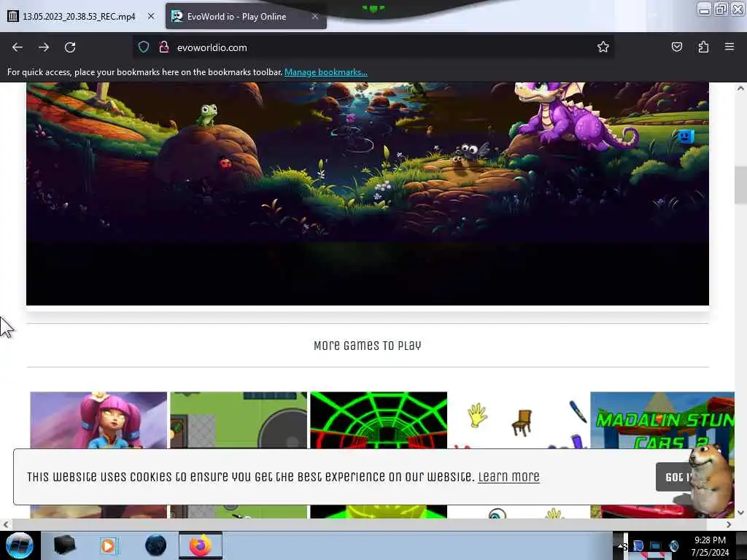747x560 pixels.
Task: Close the 13.05.2023_20.38.53_REC.mp4 tab
Action: point(151,16)
